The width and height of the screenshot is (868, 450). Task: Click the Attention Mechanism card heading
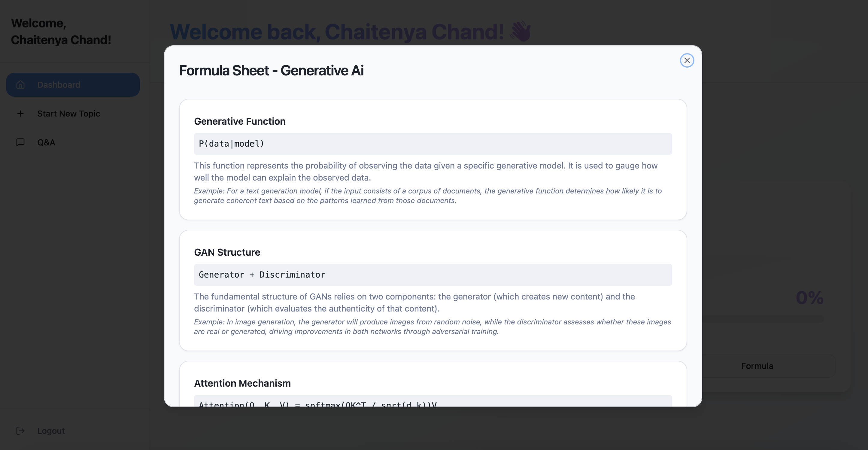click(x=242, y=383)
